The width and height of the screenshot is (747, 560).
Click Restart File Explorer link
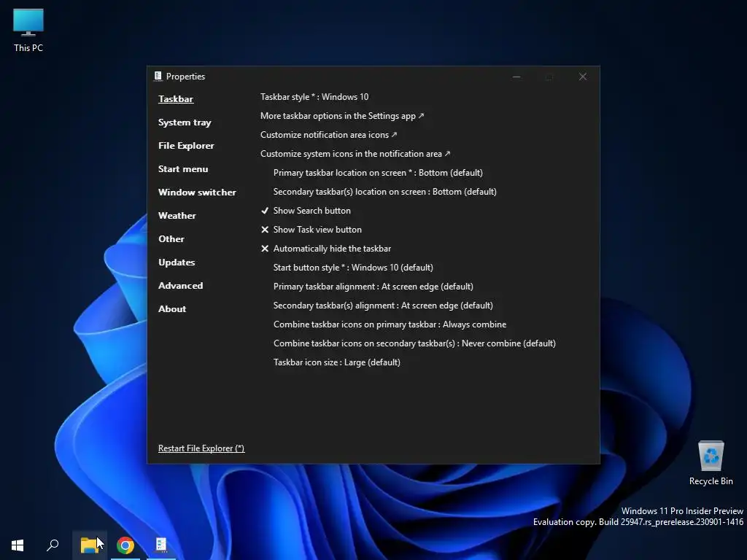click(201, 448)
